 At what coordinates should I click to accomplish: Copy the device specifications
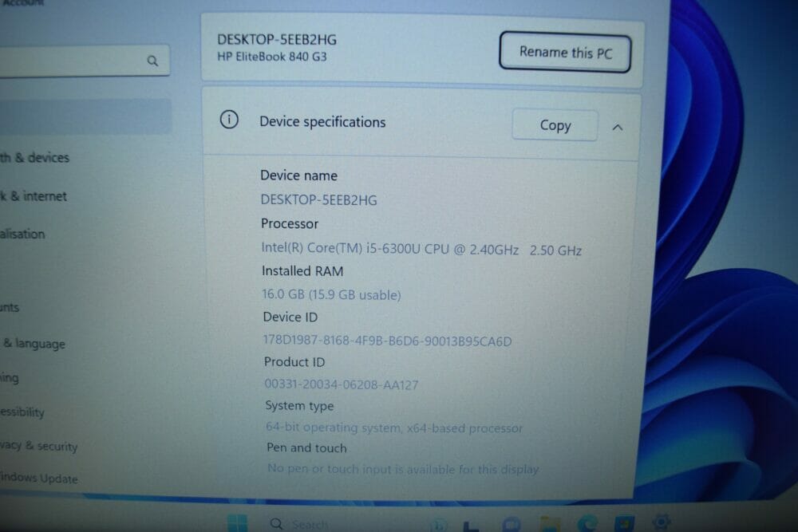click(555, 125)
